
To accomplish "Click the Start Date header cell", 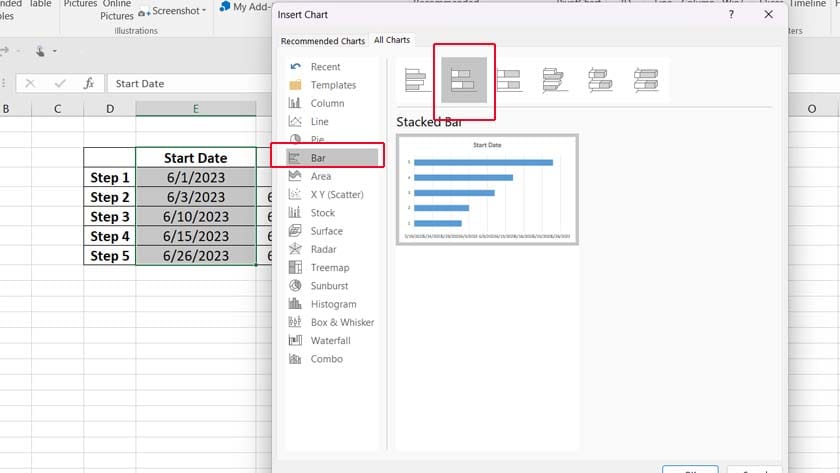I will click(196, 157).
